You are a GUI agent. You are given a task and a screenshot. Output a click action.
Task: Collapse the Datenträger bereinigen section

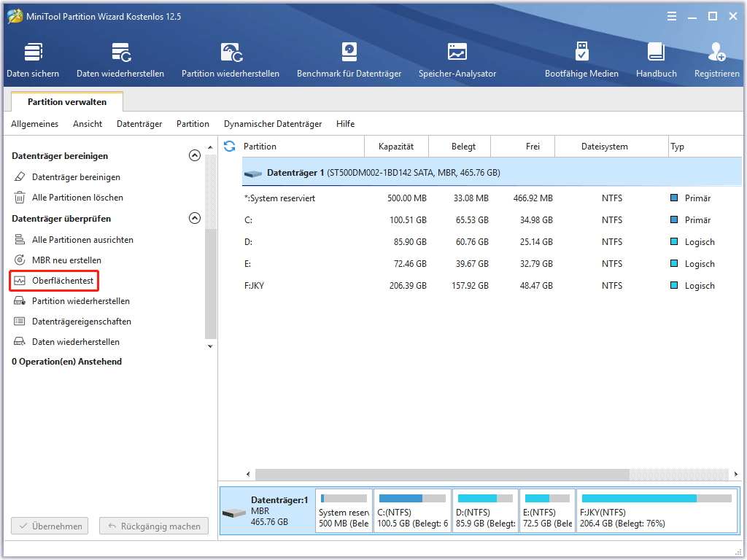click(x=194, y=156)
